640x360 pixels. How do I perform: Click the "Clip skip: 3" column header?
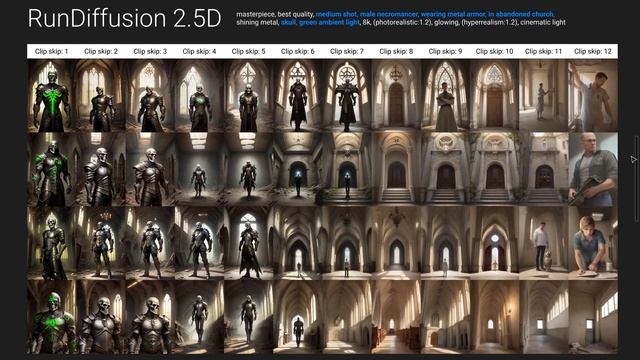(x=150, y=51)
